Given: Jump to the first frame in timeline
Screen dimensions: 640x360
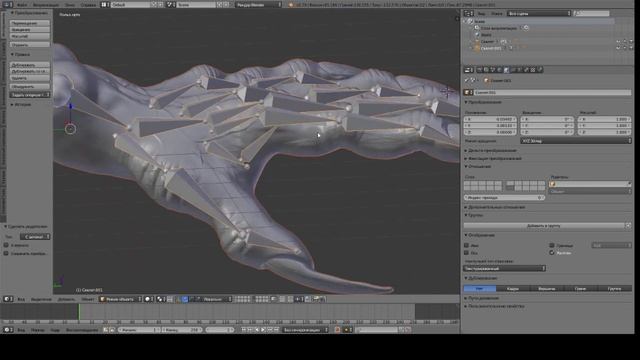Looking at the screenshot, I should (244, 330).
